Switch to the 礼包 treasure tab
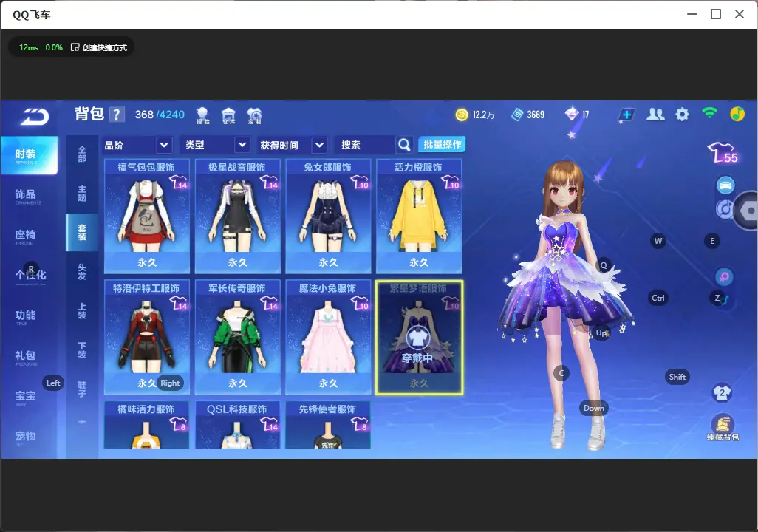This screenshot has height=532, width=758. [27, 357]
